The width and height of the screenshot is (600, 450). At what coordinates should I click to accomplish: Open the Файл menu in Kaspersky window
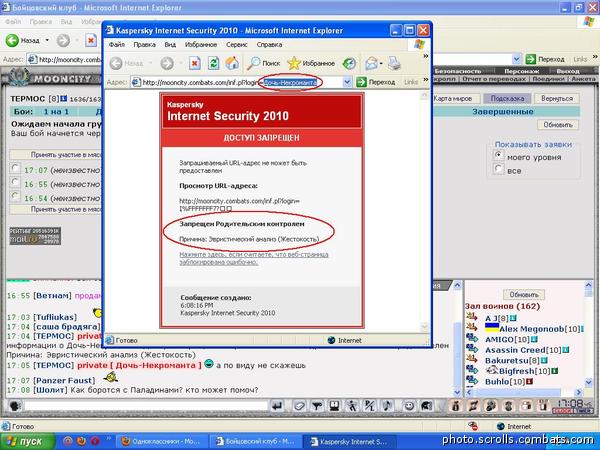(x=117, y=45)
